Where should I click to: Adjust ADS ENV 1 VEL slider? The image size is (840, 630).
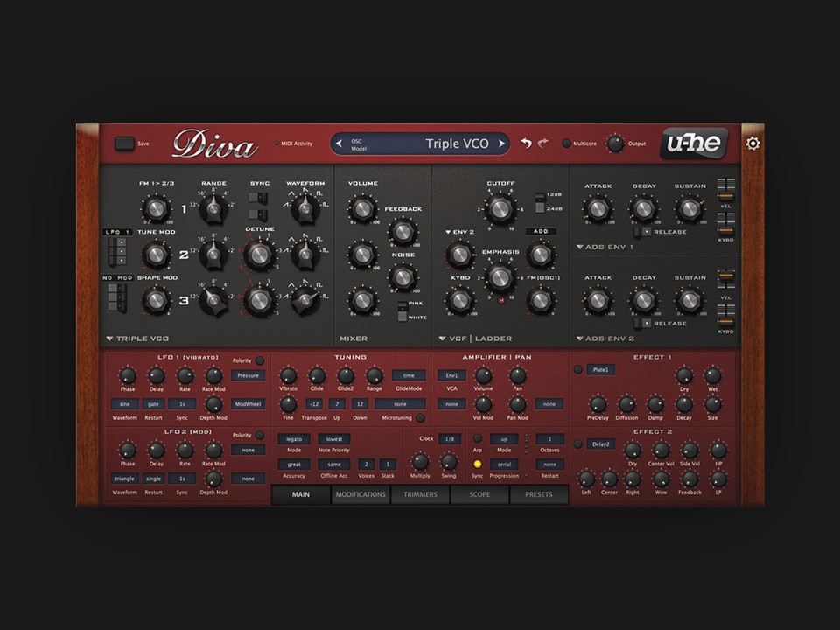pyautogui.click(x=726, y=190)
